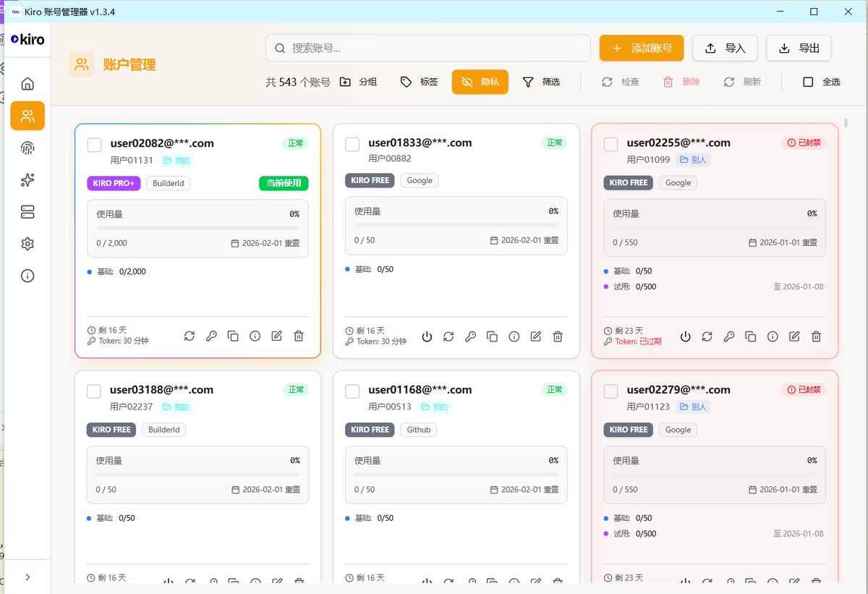Click usage progress bar on user02255 card
This screenshot has height=594, width=868.
point(715,227)
